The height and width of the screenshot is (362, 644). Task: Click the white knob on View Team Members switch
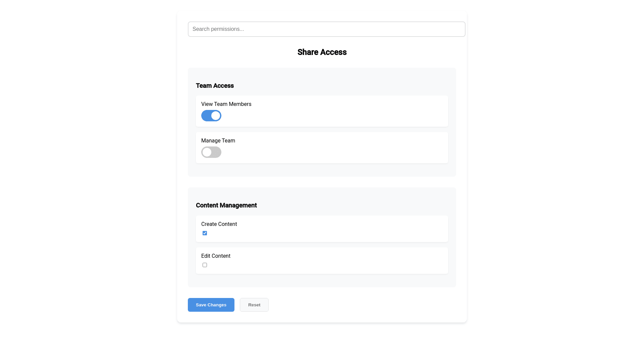[216, 116]
